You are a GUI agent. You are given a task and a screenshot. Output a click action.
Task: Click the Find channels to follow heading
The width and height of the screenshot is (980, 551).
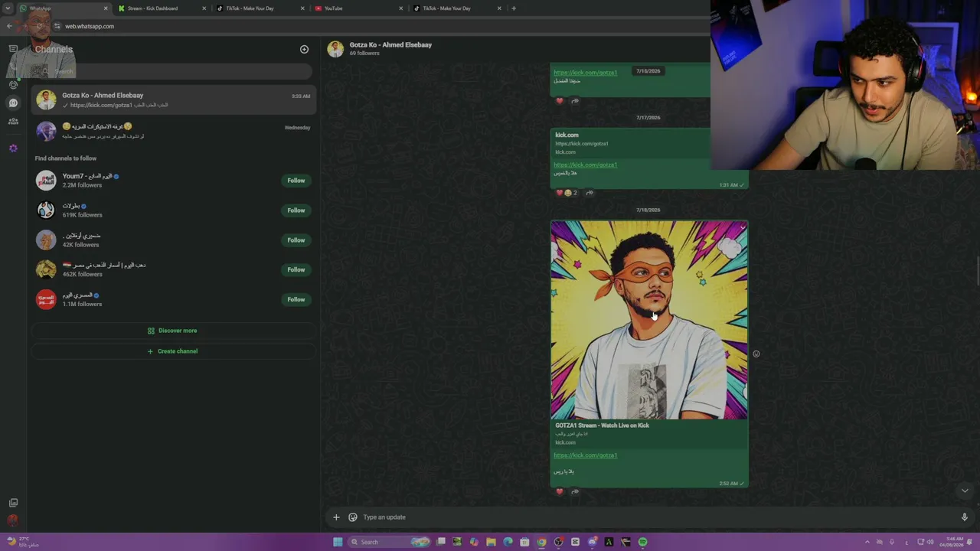(66, 158)
